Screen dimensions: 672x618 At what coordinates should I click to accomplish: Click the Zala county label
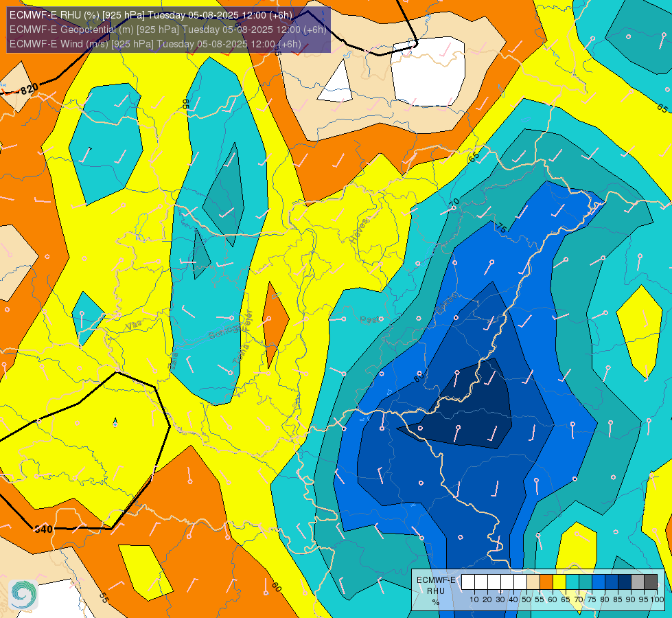tap(174, 360)
